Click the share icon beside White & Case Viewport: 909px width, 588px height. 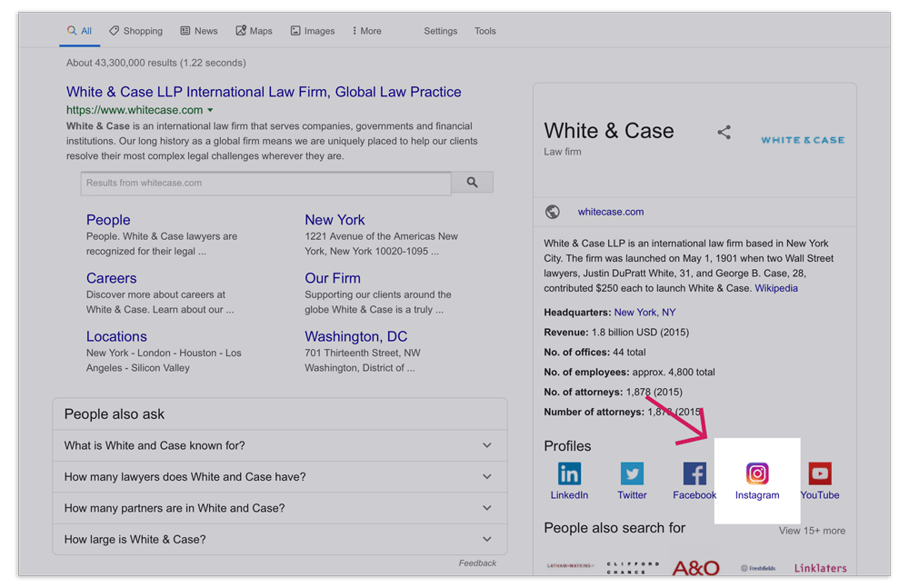point(724,132)
